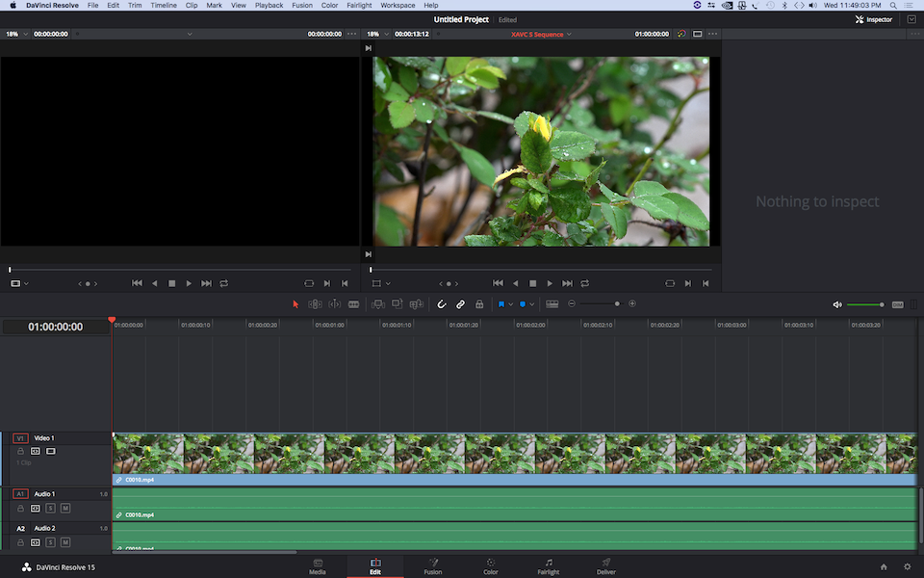Activate the Trim Edit mode tool
The width and height of the screenshot is (924, 578).
click(x=316, y=304)
